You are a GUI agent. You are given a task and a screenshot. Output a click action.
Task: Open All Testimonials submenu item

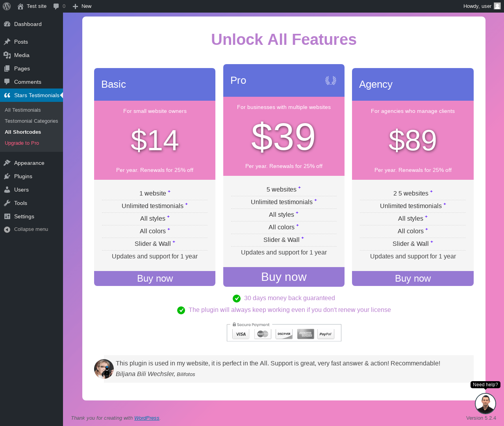point(23,110)
